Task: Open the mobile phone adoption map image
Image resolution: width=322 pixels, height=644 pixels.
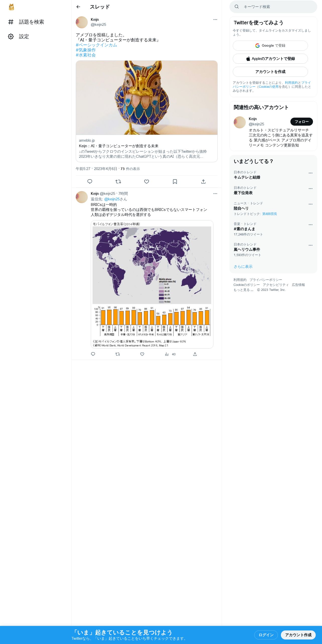Action: pyautogui.click(x=152, y=284)
